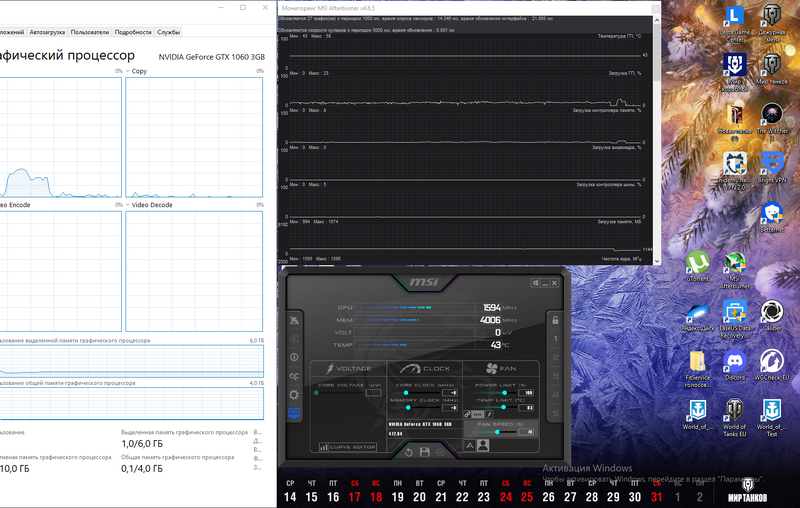Select Afterburner profile slot 2
The height and width of the screenshot is (508, 800).
tap(555, 358)
